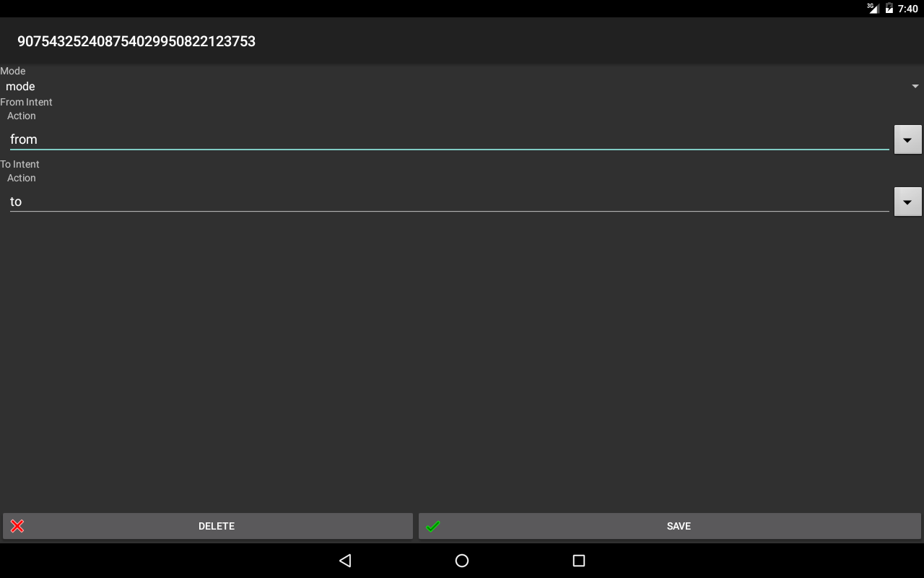Focus the 'to' action text field
Image resolution: width=924 pixels, height=578 pixels.
click(x=449, y=201)
